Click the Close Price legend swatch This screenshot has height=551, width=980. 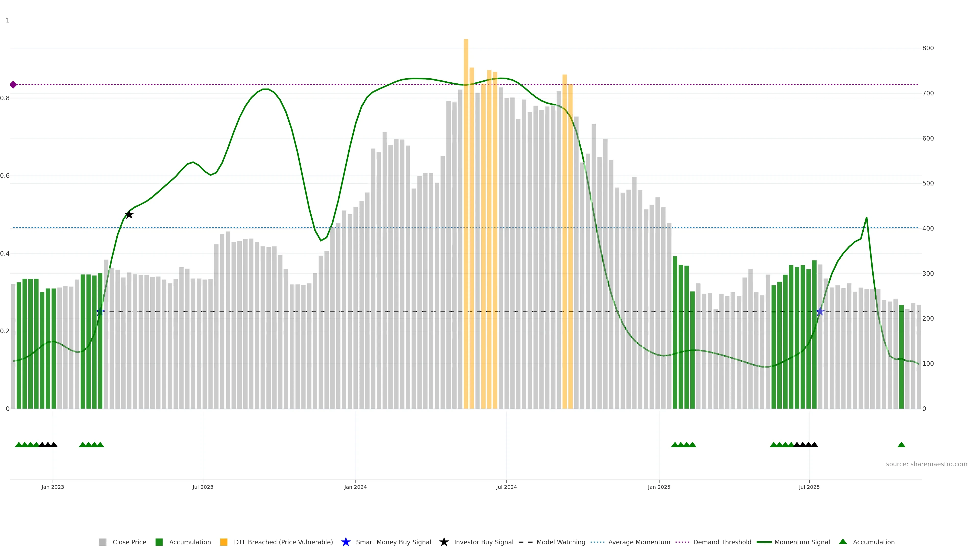tap(102, 542)
